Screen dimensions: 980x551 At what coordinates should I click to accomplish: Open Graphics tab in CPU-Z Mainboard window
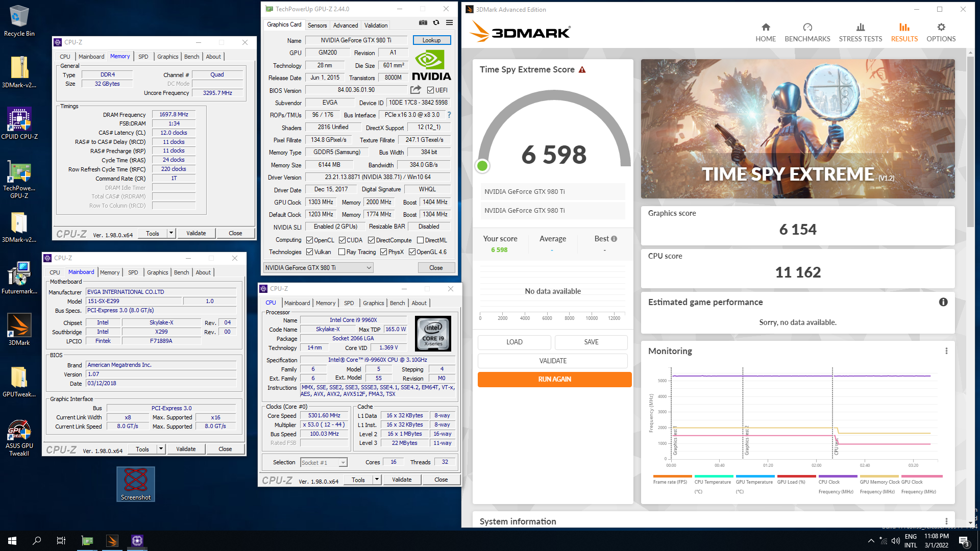[x=158, y=272]
